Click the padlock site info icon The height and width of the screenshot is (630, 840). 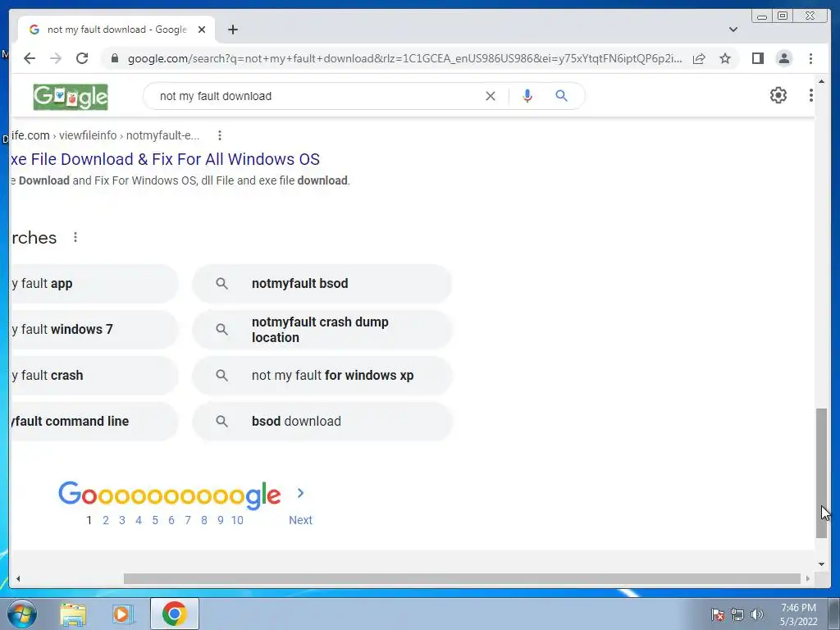point(114,58)
